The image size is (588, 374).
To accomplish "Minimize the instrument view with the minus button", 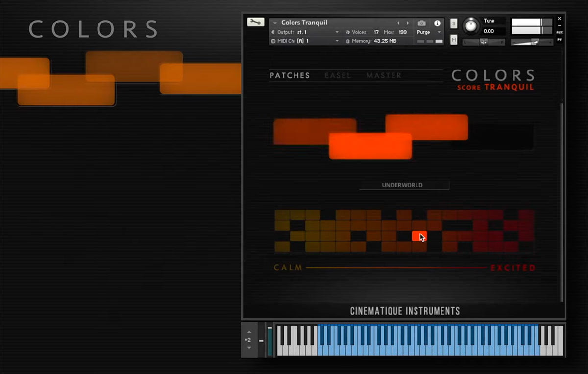I will 560,25.
